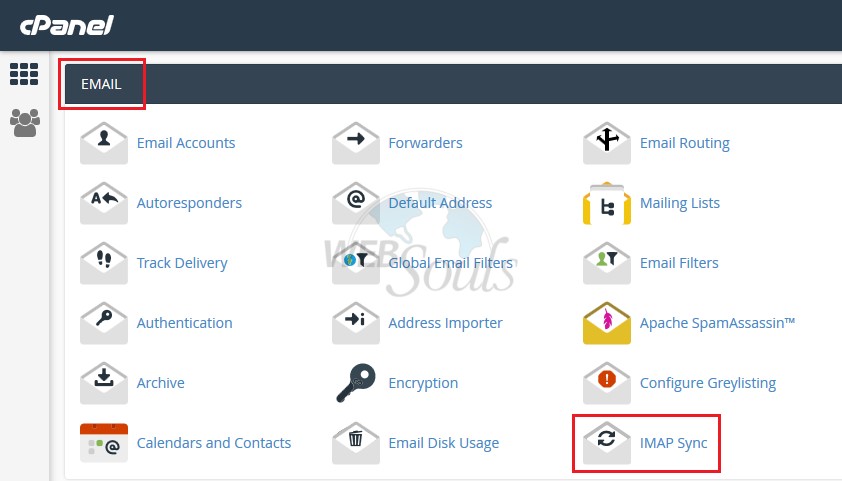This screenshot has height=481, width=842.
Task: Click the Email Routing signpost icon
Action: (607, 143)
